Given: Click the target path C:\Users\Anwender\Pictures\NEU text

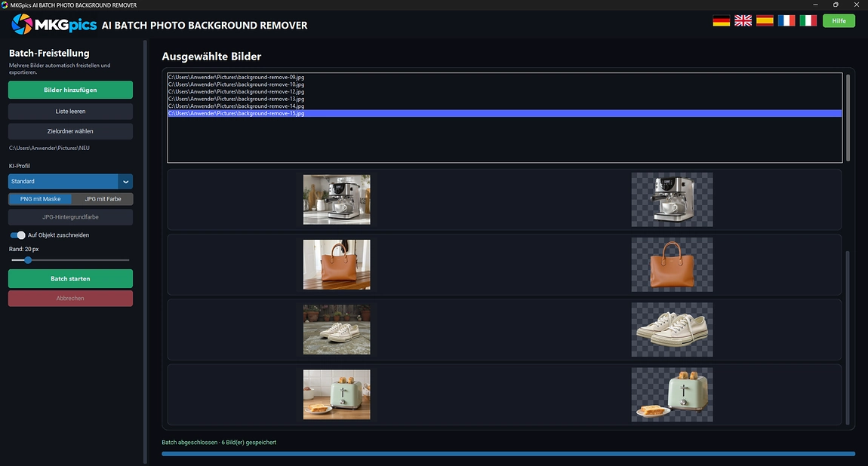Looking at the screenshot, I should (49, 148).
